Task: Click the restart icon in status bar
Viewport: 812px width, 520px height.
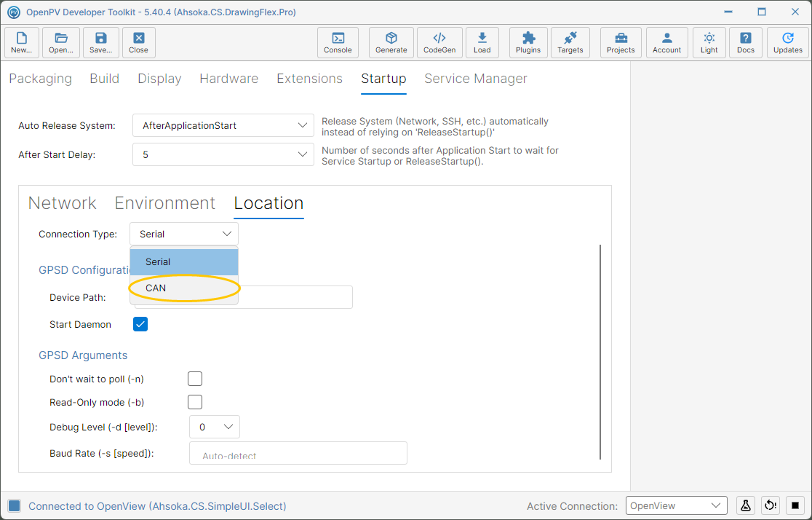Action: click(771, 505)
